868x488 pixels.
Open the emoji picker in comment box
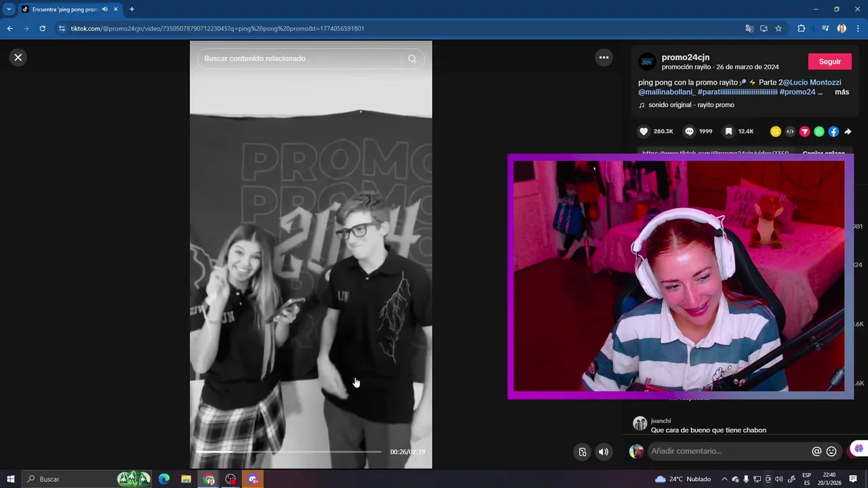point(831,451)
